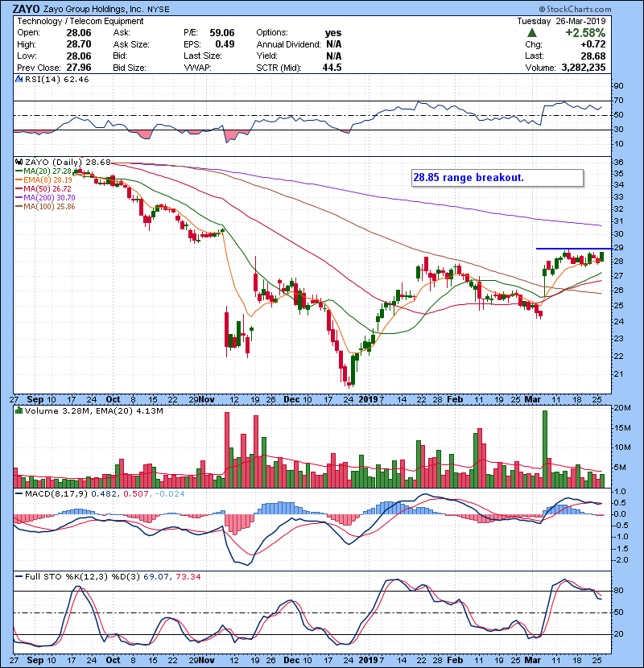Screen dimensions: 644x668
Task: Click the RSI line-chart icon beside RSI(14)
Action: point(19,79)
